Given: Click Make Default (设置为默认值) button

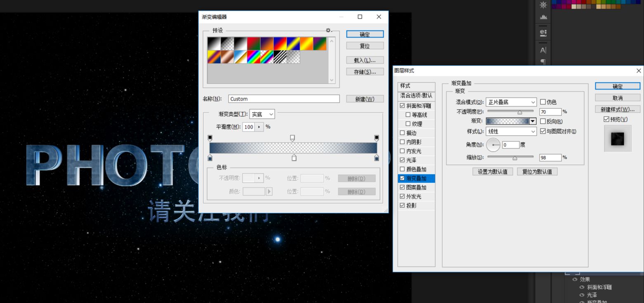Looking at the screenshot, I should pos(493,171).
